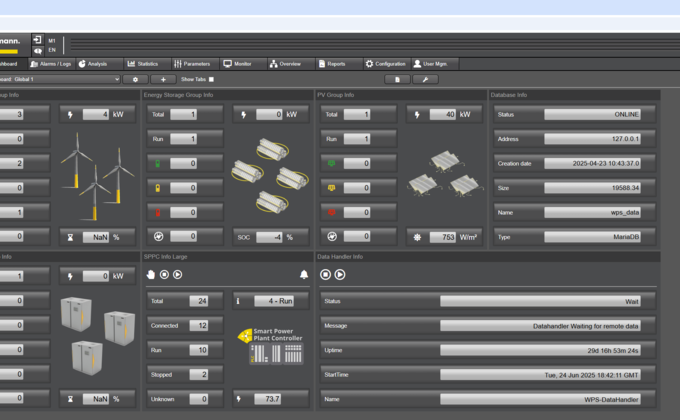Viewport: 680px width, 420px height.
Task: Enable the Show Tabs checkbox
Action: [x=211, y=79]
